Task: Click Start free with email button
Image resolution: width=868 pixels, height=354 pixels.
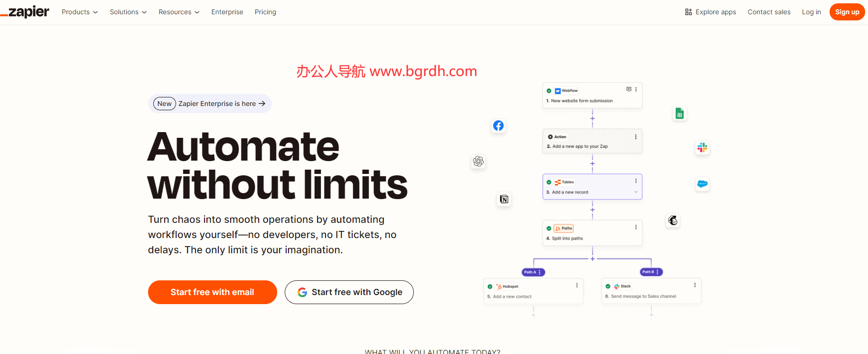Action: (x=212, y=292)
